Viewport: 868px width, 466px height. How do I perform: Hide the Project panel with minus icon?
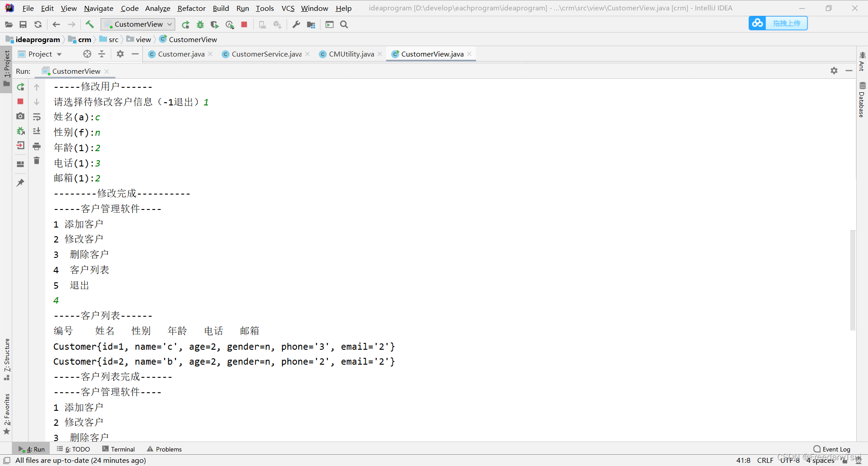[x=135, y=54]
